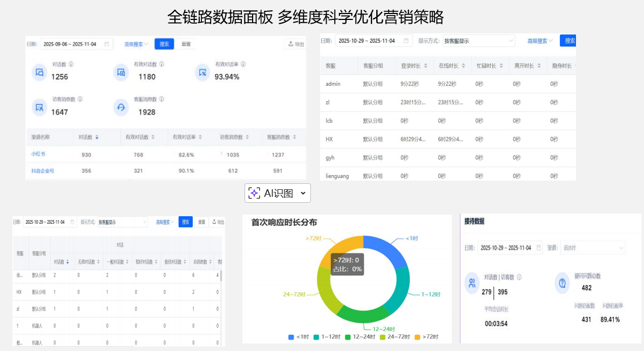Screen dimensions: 644x351
Task: Toggle the >72时 legend entry below chart
Action: 426,336
